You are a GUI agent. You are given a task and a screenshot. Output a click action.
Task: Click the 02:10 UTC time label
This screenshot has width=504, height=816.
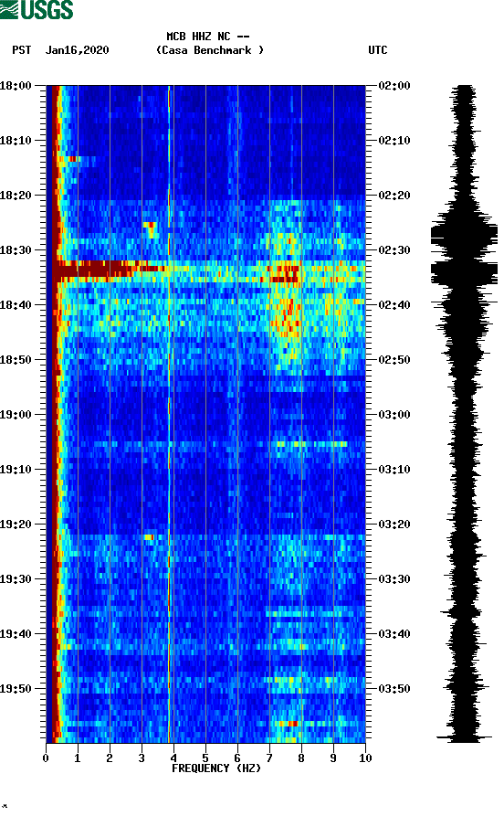point(394,141)
